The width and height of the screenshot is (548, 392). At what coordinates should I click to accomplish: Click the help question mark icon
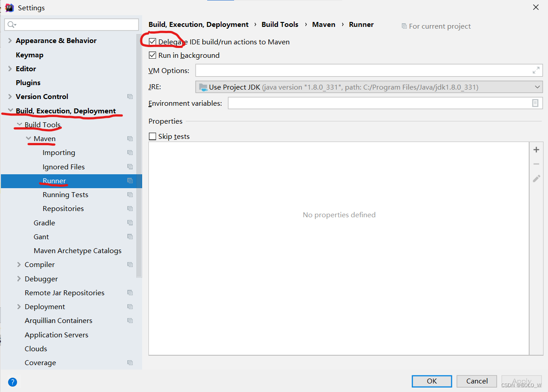[x=12, y=382]
